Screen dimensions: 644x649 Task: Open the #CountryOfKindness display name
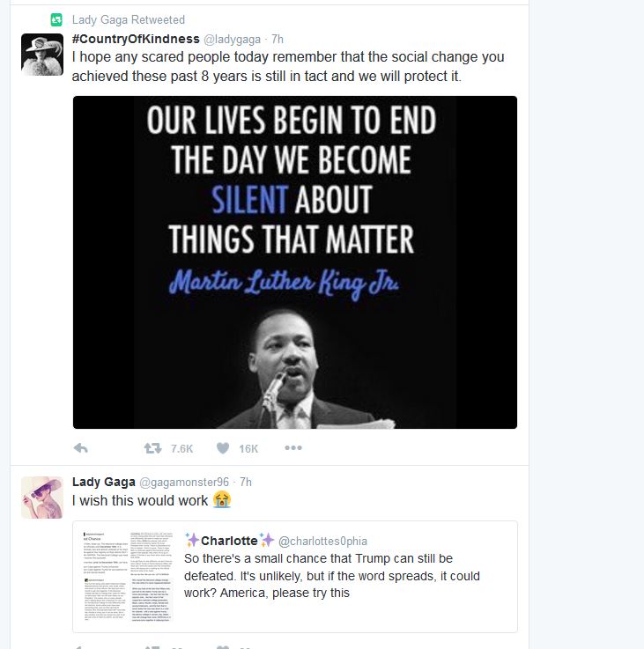click(x=136, y=39)
